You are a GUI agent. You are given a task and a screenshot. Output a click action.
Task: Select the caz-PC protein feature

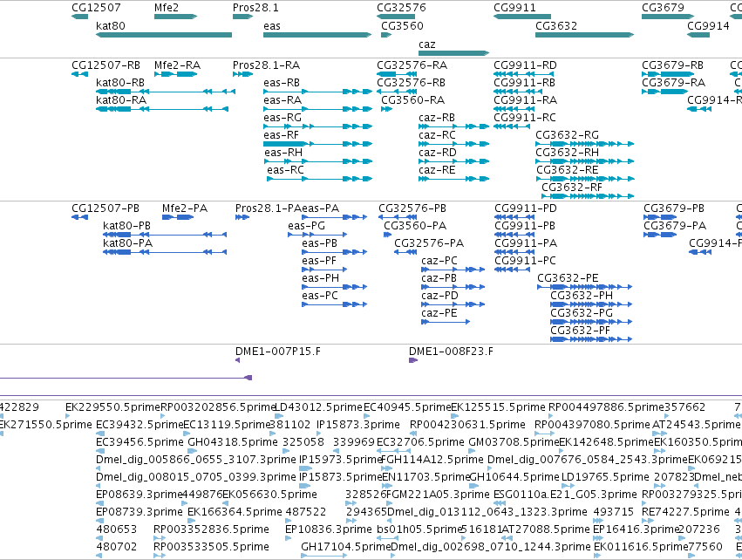453,270
